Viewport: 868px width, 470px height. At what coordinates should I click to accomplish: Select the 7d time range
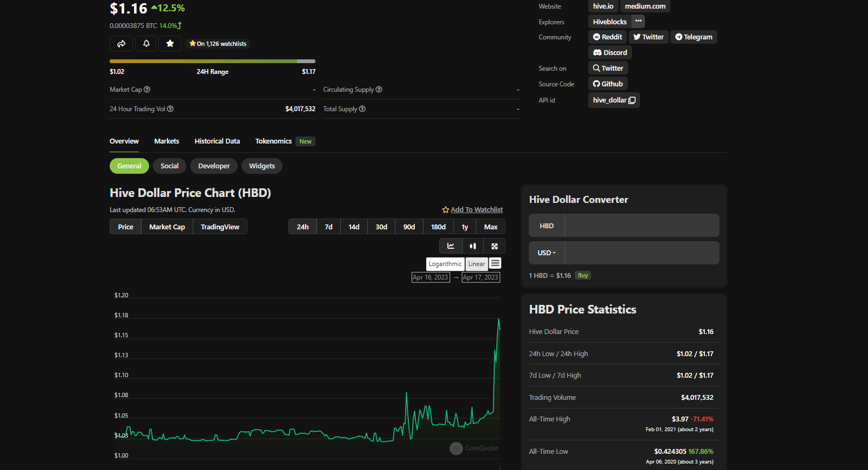328,227
